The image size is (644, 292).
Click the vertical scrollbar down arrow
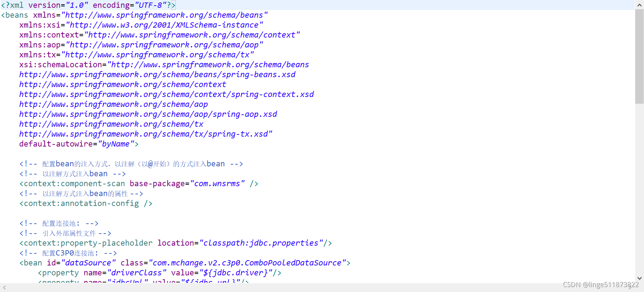639,278
